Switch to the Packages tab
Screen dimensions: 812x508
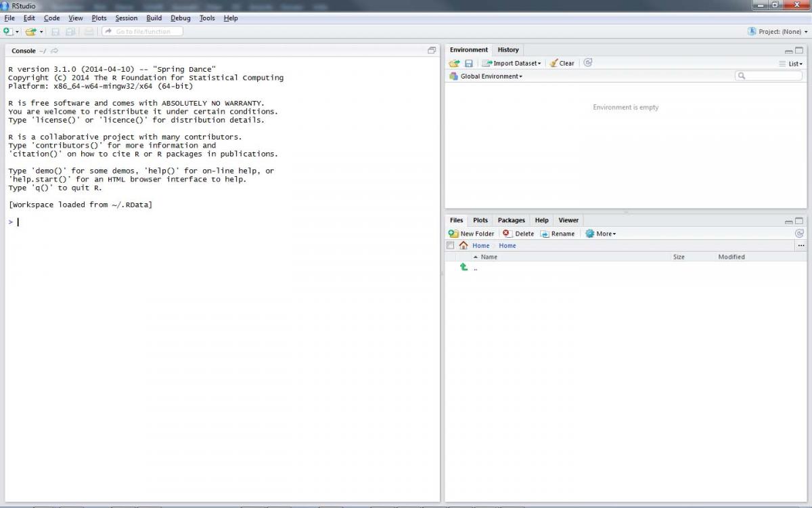512,220
